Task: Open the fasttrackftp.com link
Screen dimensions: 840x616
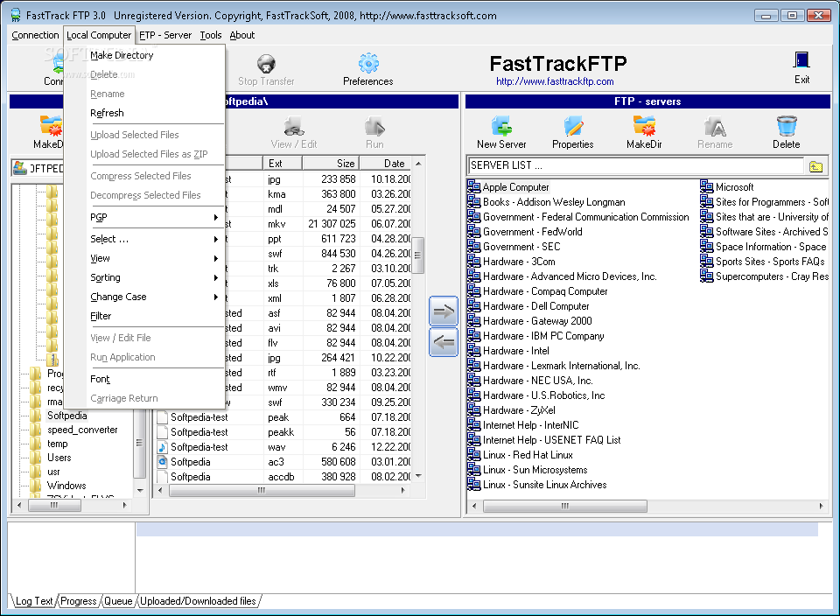Action: (x=555, y=81)
